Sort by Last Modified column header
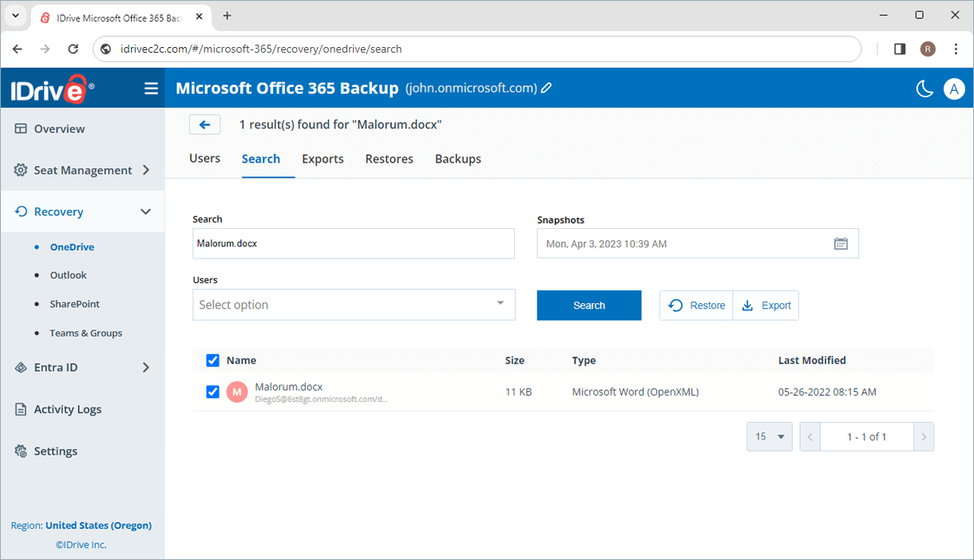 pyautogui.click(x=812, y=361)
